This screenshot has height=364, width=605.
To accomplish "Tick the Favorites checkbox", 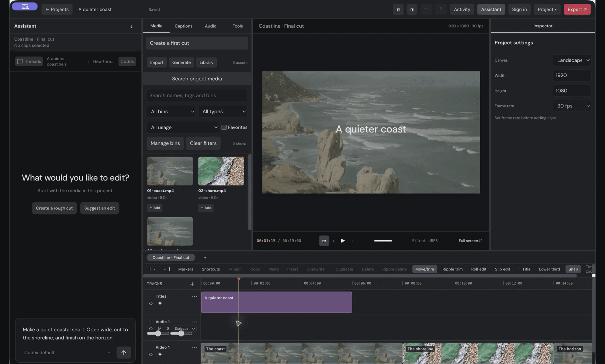I will tap(224, 128).
